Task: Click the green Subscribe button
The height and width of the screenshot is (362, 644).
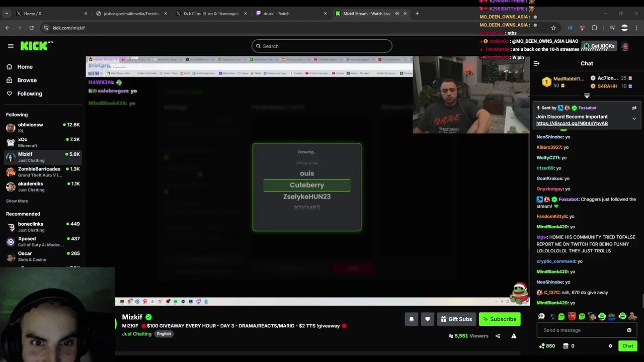Action: point(500,319)
